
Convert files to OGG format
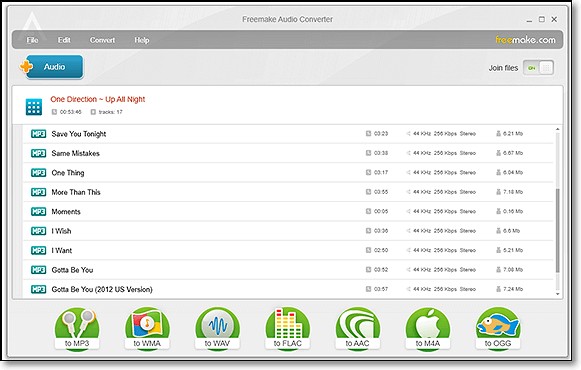tap(498, 329)
